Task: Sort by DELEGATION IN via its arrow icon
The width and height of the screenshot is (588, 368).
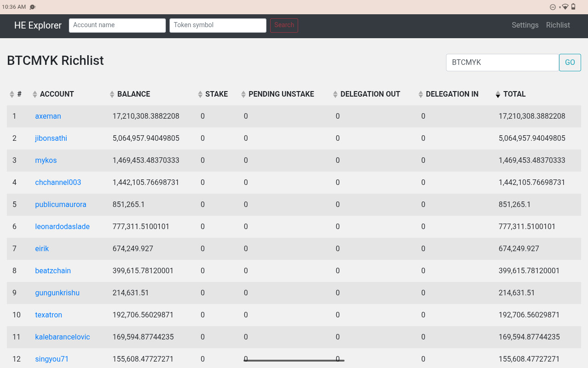Action: coord(421,94)
